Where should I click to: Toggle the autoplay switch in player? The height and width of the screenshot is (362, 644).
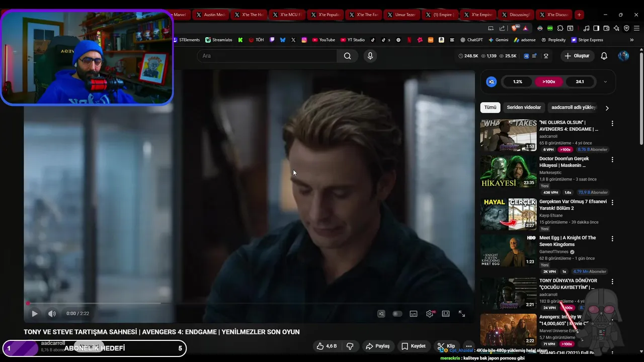[397, 314]
